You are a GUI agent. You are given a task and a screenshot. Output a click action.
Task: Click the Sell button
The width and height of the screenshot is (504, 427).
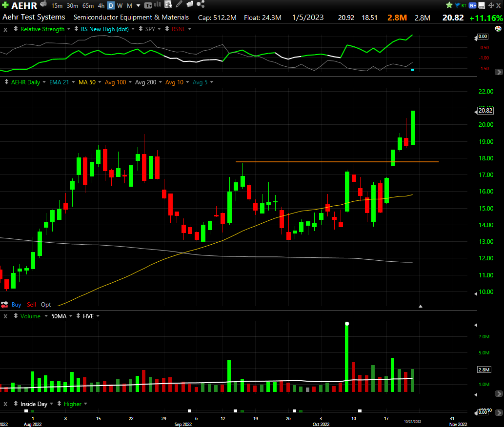click(x=32, y=304)
